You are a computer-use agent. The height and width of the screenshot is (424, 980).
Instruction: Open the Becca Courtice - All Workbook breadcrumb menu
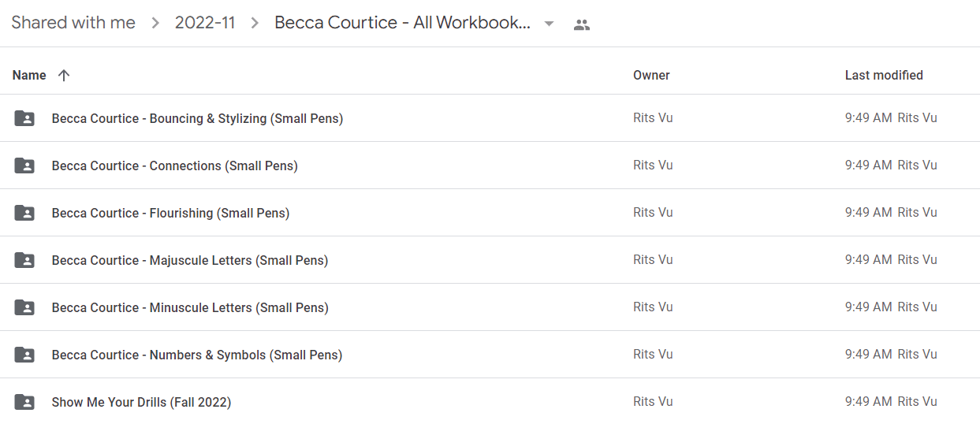click(402, 23)
